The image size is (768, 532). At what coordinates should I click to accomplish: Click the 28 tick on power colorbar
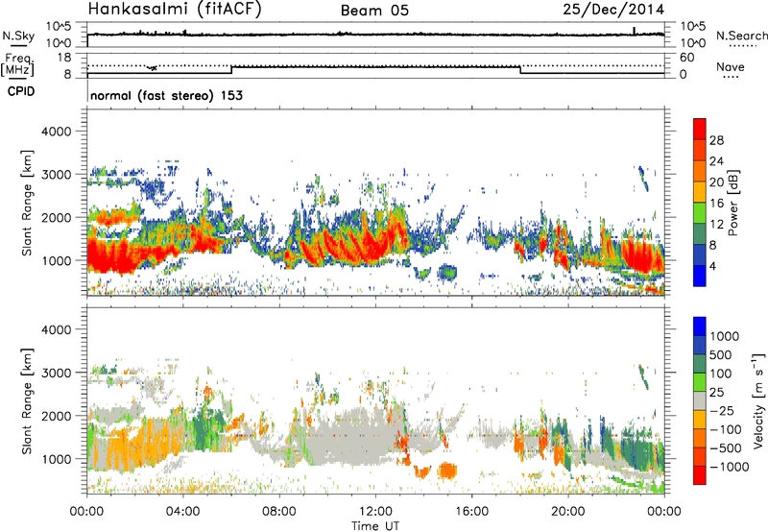click(x=716, y=140)
